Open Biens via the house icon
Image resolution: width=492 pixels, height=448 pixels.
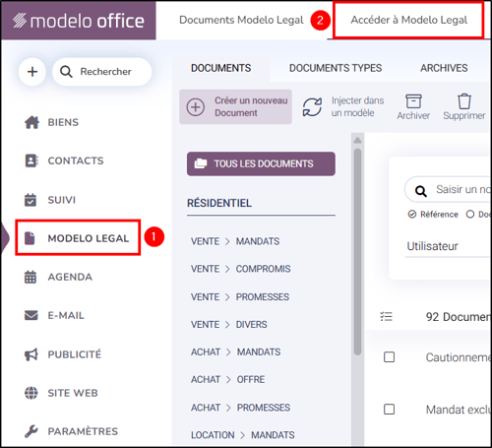31,122
